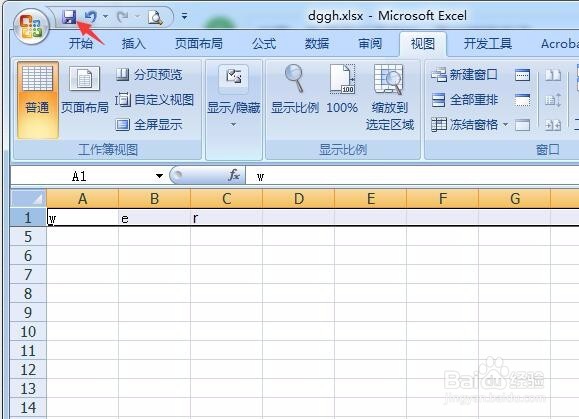Select row 5 header
Image resolution: width=579 pixels, height=419 pixels.
28,237
